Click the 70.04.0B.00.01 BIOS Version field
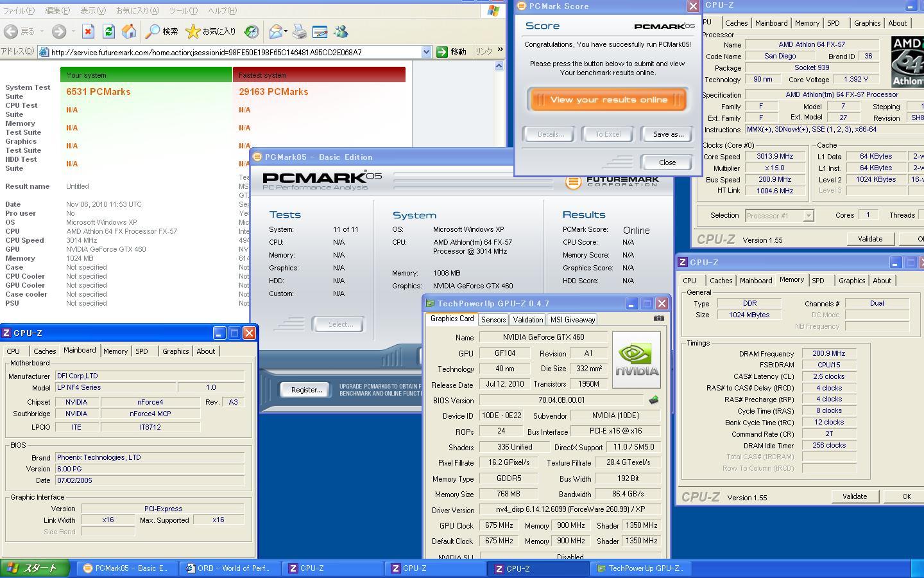Viewport: 924px width, 578px height. [561, 400]
